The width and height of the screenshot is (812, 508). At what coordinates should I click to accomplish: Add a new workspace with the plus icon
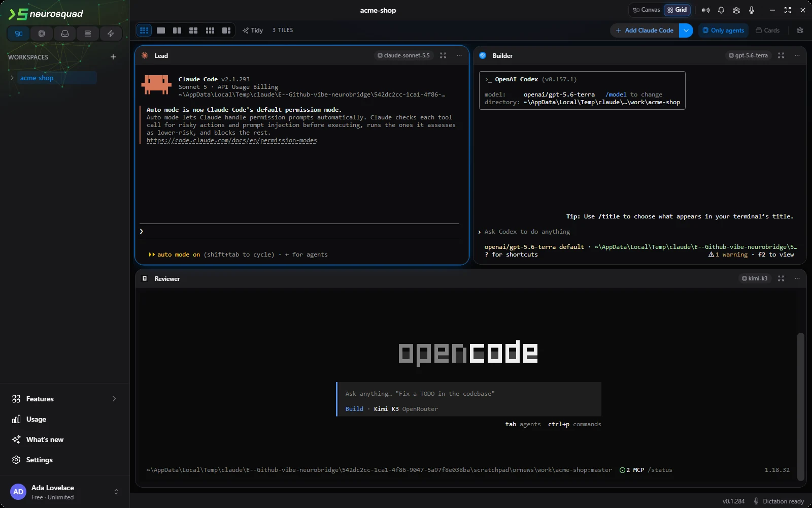tap(113, 57)
